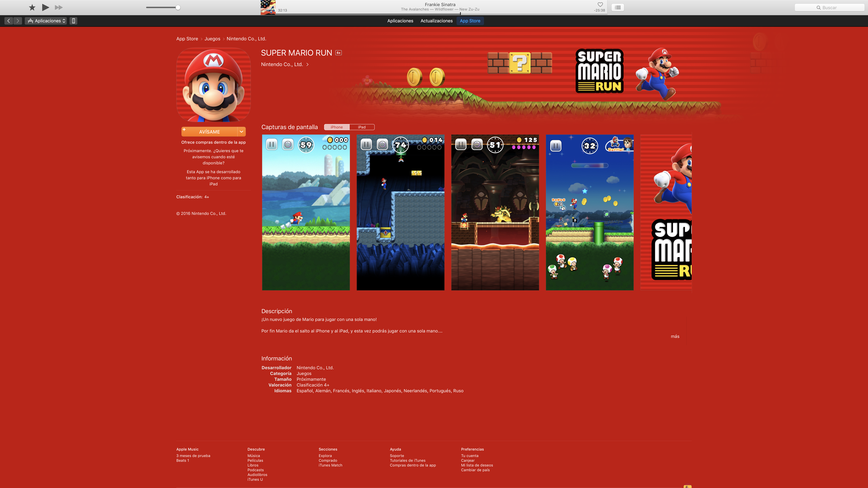The width and height of the screenshot is (868, 488).
Task: Go back with the left arrow button
Action: [9, 21]
